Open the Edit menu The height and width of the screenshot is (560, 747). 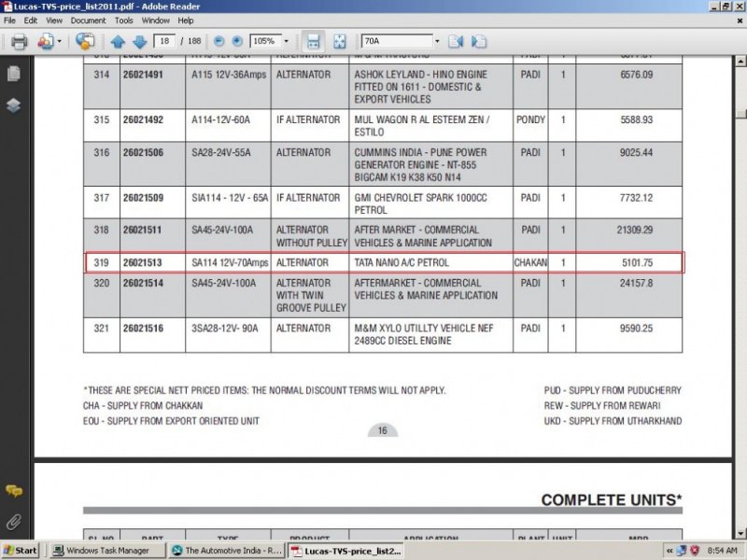pos(31,21)
